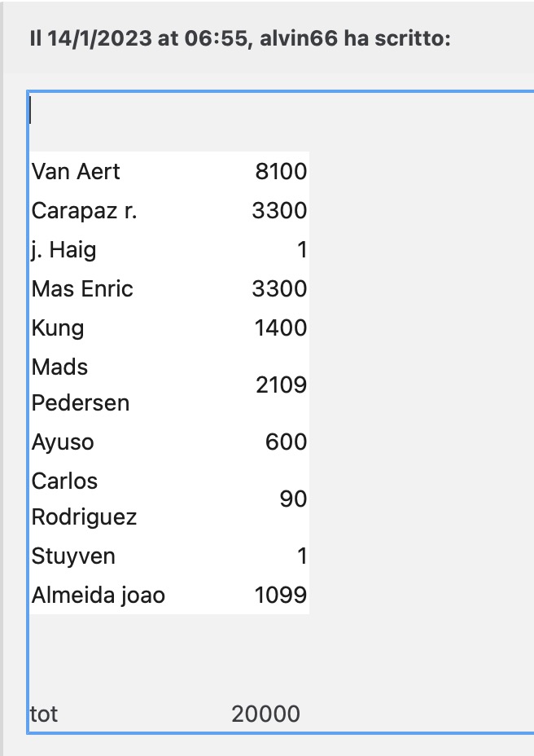This screenshot has width=534, height=756.
Task: Click the Carlos Rodriguez name cell
Action: 85,499
